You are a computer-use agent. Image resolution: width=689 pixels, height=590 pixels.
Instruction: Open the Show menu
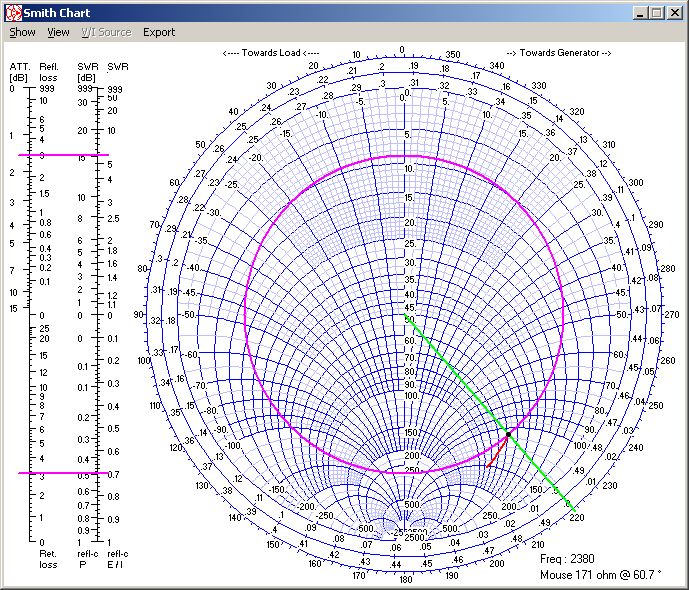22,32
